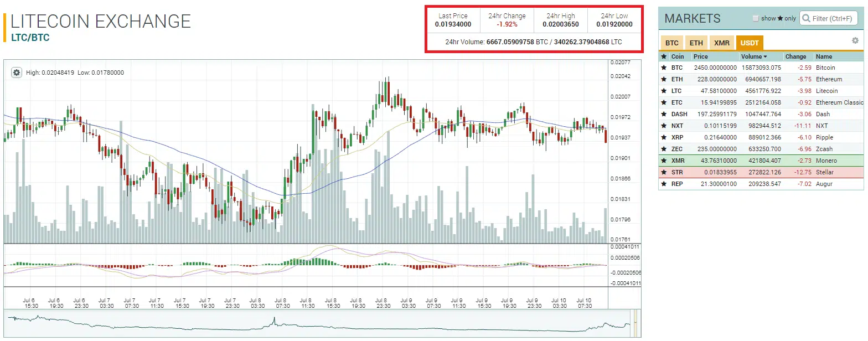Open the Zcash market row
The width and height of the screenshot is (868, 341).
[761, 149]
